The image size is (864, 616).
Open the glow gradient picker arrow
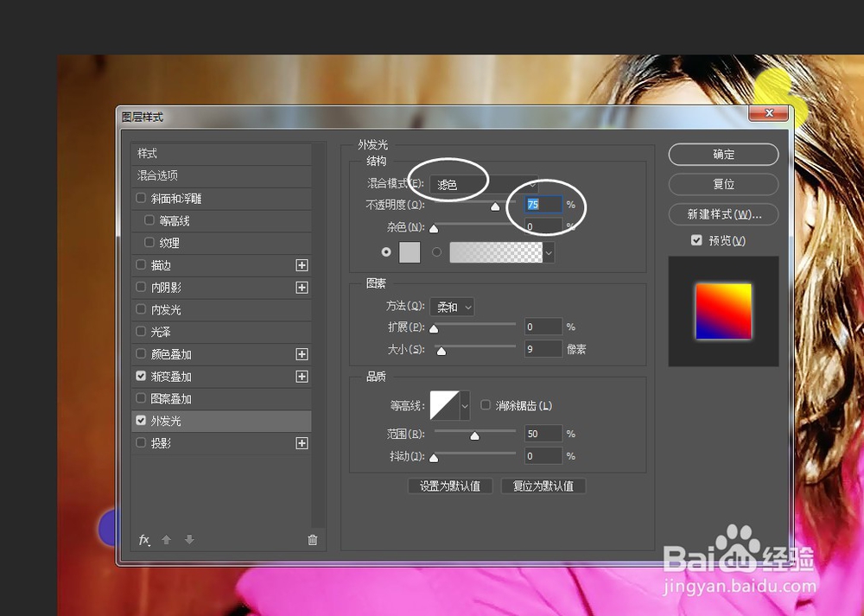point(549,252)
